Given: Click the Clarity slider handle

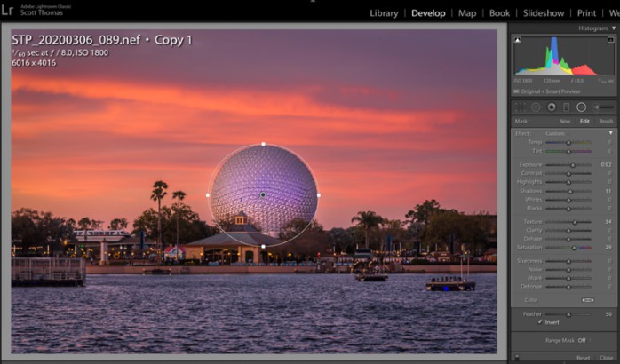Looking at the screenshot, I should tap(568, 231).
